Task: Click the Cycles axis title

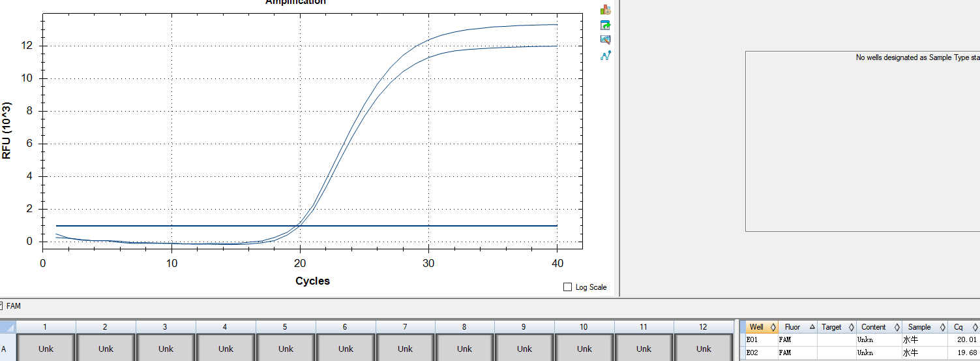Action: pos(312,281)
